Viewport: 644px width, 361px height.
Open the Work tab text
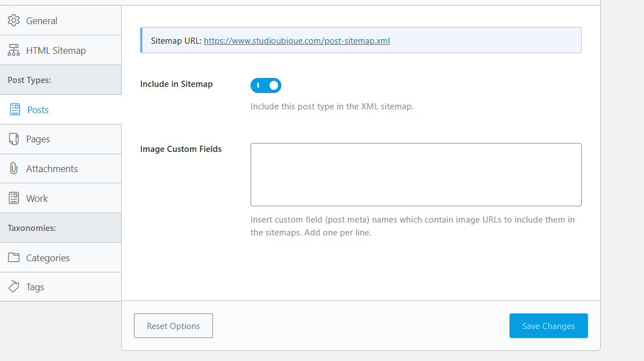pos(37,198)
